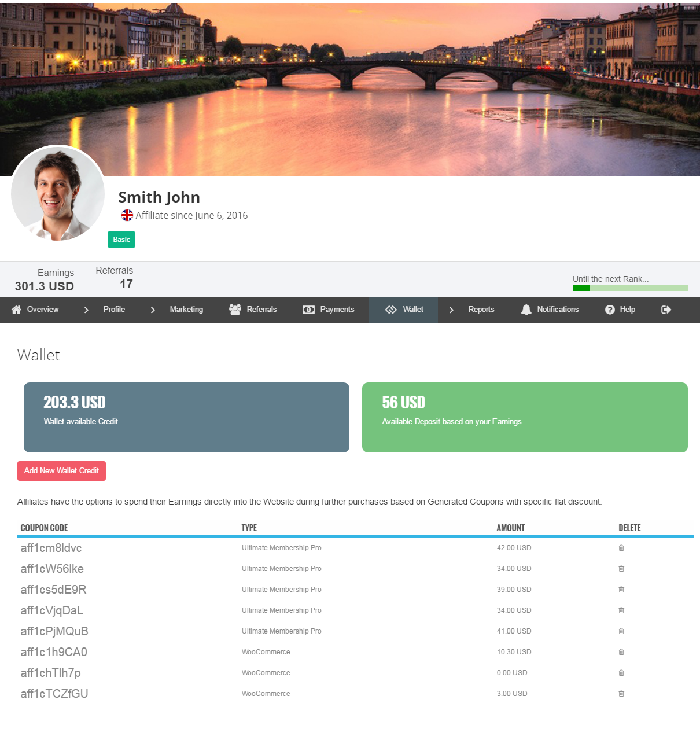The height and width of the screenshot is (751, 700).
Task: Open the Profile menu item
Action: pos(114,310)
